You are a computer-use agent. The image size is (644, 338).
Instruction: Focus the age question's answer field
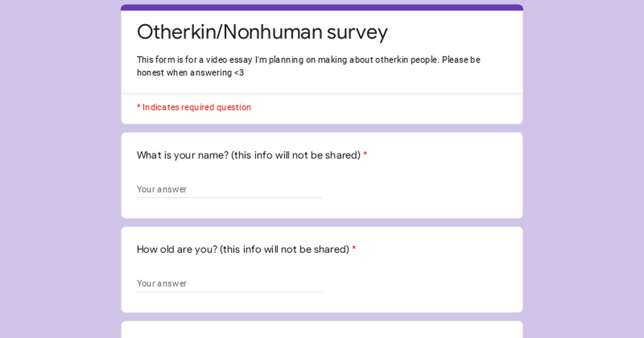[229, 283]
